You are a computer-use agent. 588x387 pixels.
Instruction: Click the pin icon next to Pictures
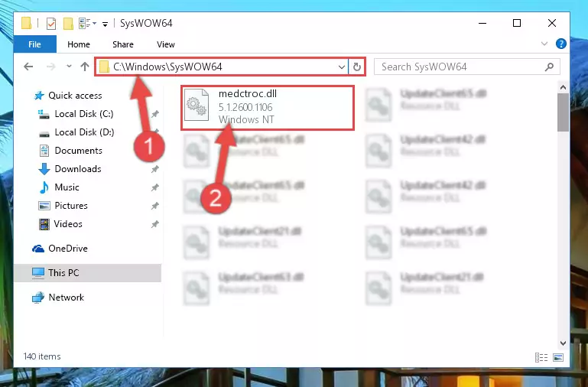[x=155, y=206]
